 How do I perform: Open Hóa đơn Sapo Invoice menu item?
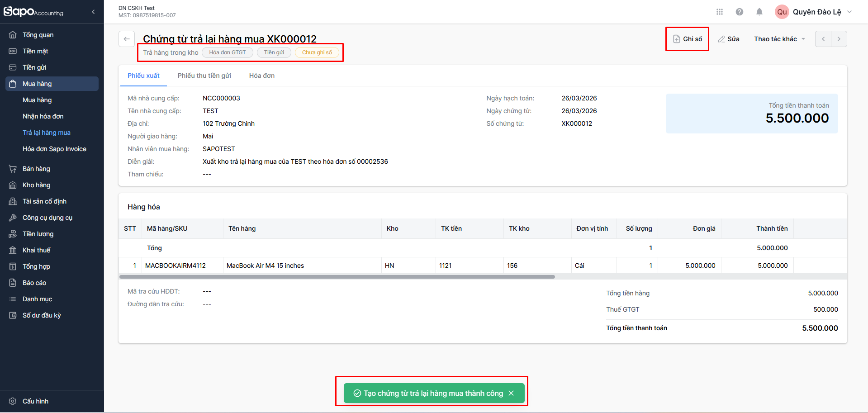(x=54, y=149)
